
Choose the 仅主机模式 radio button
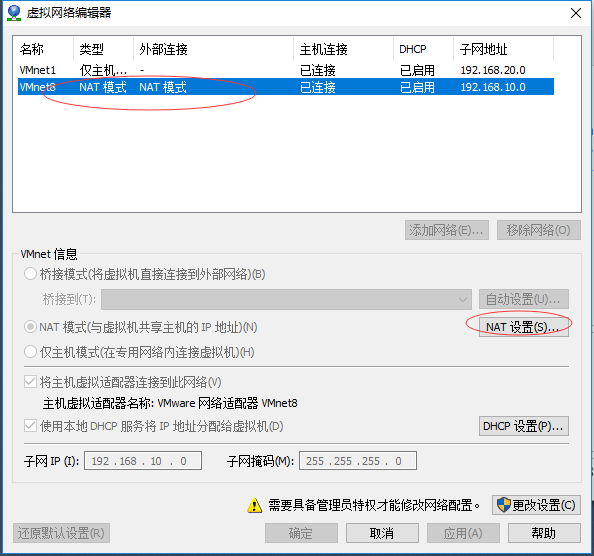[30, 352]
